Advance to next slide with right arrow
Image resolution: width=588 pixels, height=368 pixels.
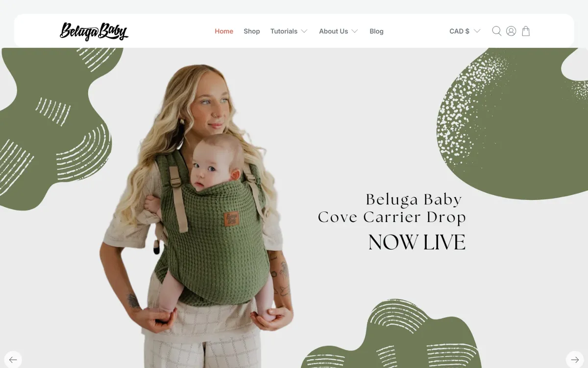pyautogui.click(x=575, y=360)
